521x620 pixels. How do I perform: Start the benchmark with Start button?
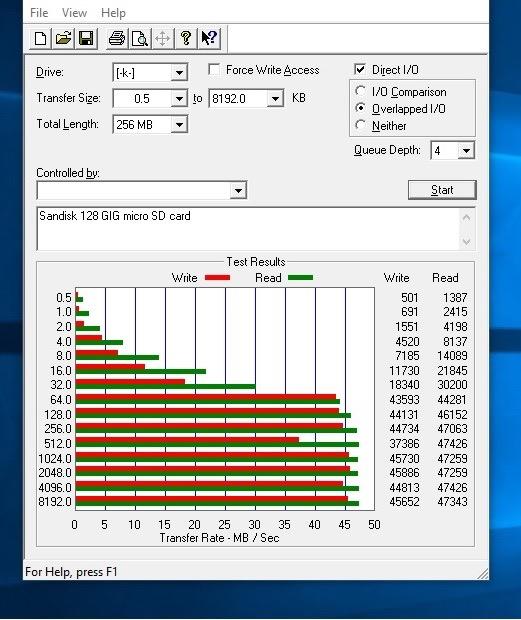click(x=442, y=190)
